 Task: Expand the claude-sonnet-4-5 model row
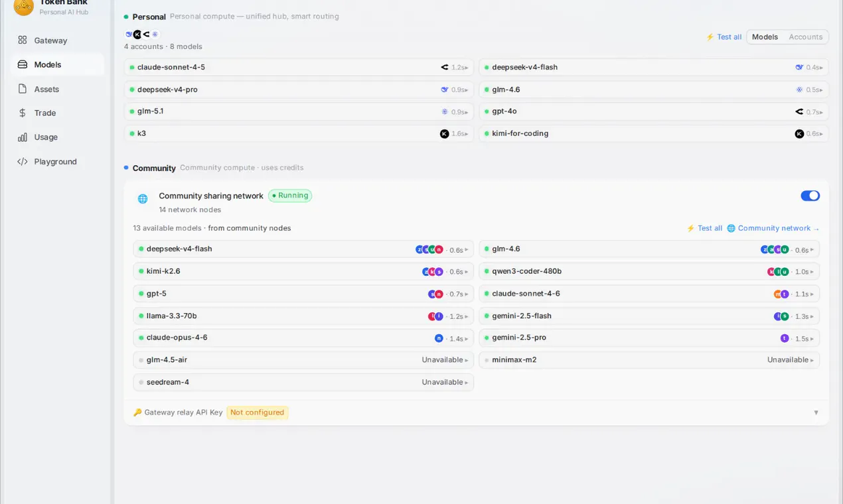[299, 67]
